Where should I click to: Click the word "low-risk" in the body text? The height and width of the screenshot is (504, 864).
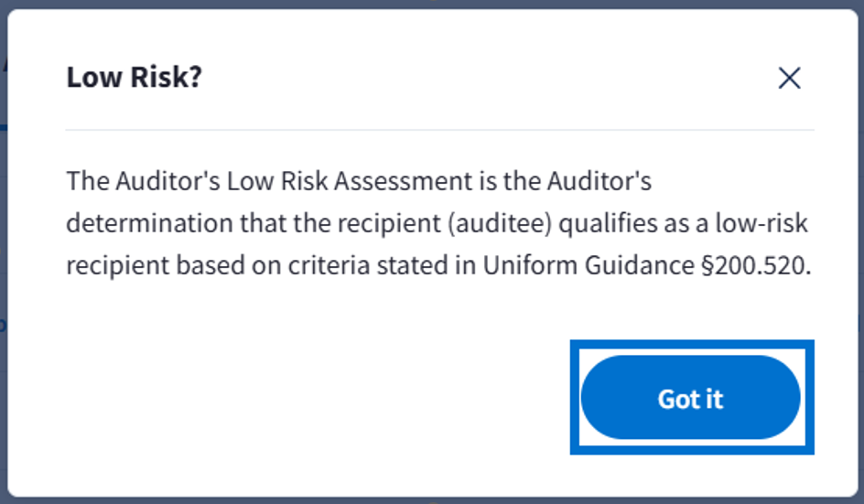[771, 224]
